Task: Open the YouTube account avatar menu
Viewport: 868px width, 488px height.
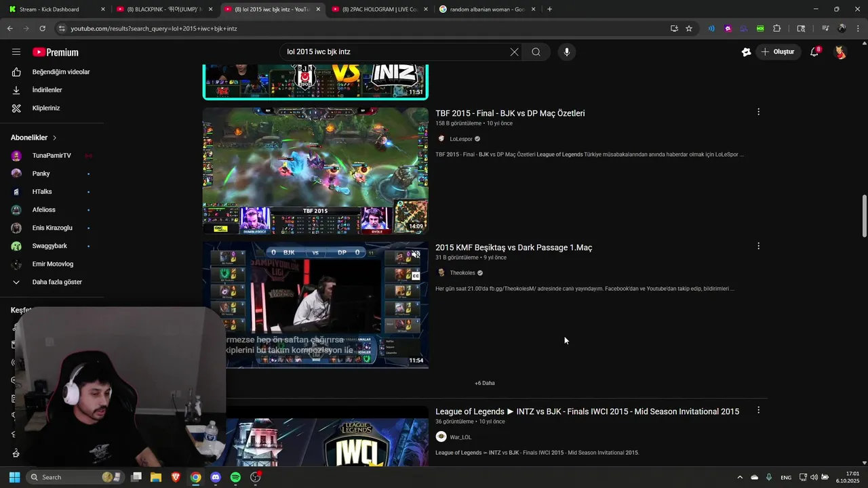Action: (840, 52)
